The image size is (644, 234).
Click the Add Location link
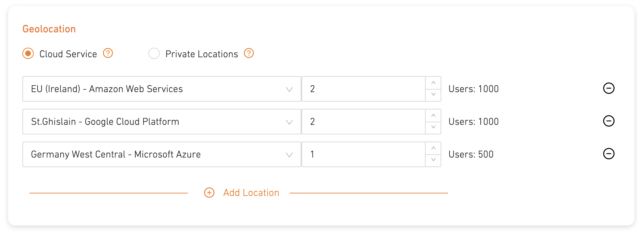pyautogui.click(x=251, y=193)
